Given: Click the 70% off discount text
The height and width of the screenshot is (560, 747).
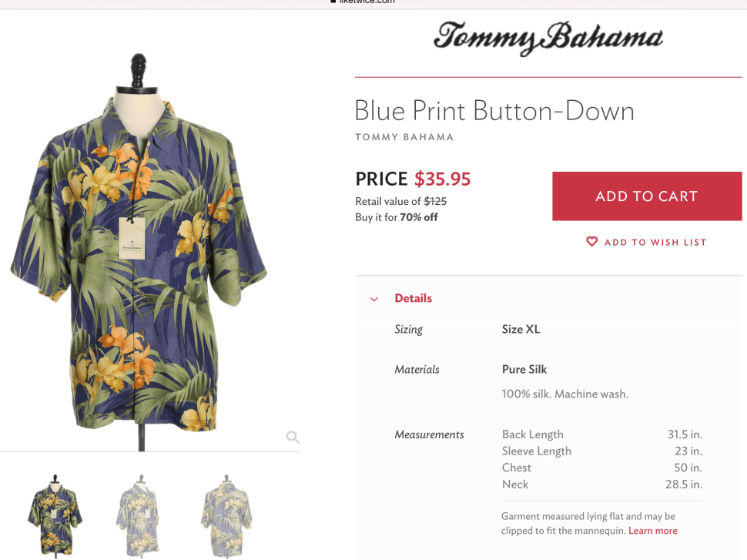Looking at the screenshot, I should (418, 217).
